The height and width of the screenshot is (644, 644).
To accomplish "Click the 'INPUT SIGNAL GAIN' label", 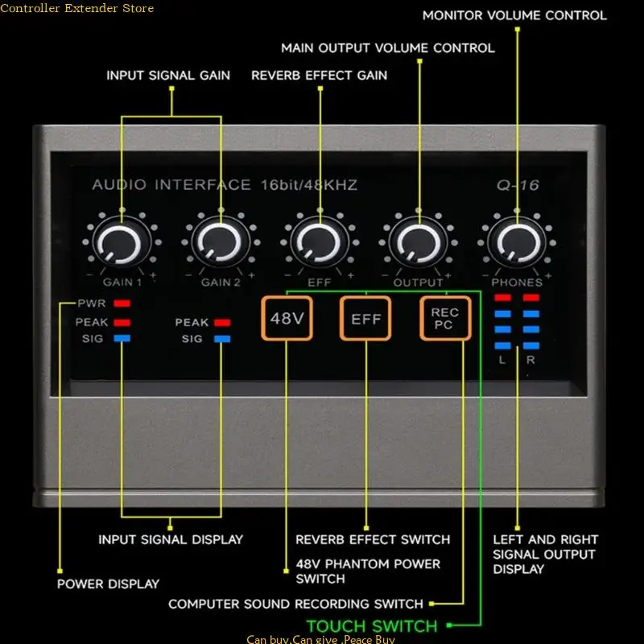I will [x=168, y=76].
